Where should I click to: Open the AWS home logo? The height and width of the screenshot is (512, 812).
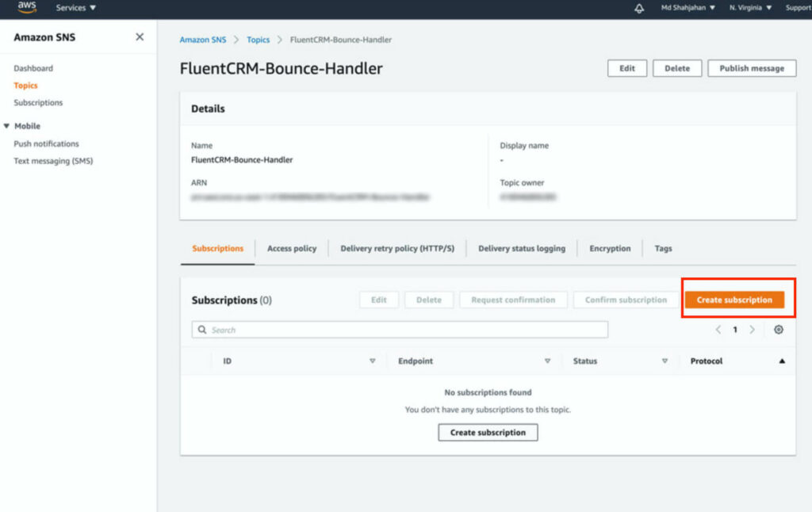pos(26,7)
